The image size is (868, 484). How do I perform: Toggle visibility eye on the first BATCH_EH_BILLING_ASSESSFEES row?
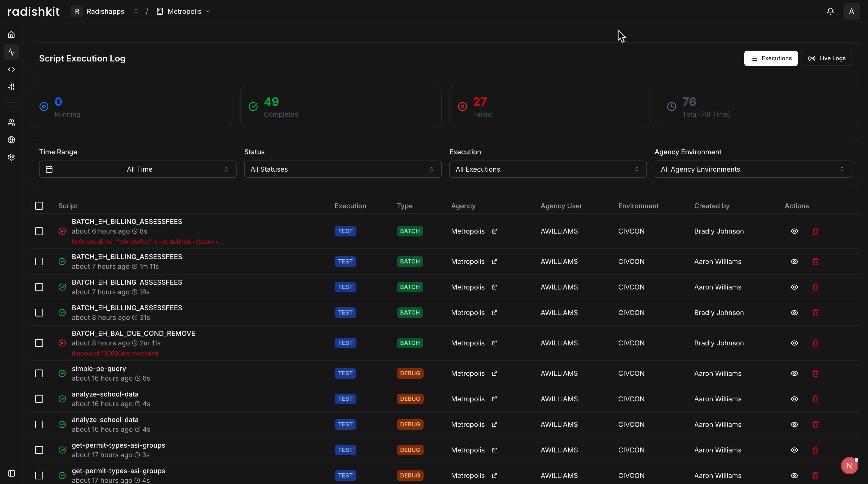(x=794, y=231)
